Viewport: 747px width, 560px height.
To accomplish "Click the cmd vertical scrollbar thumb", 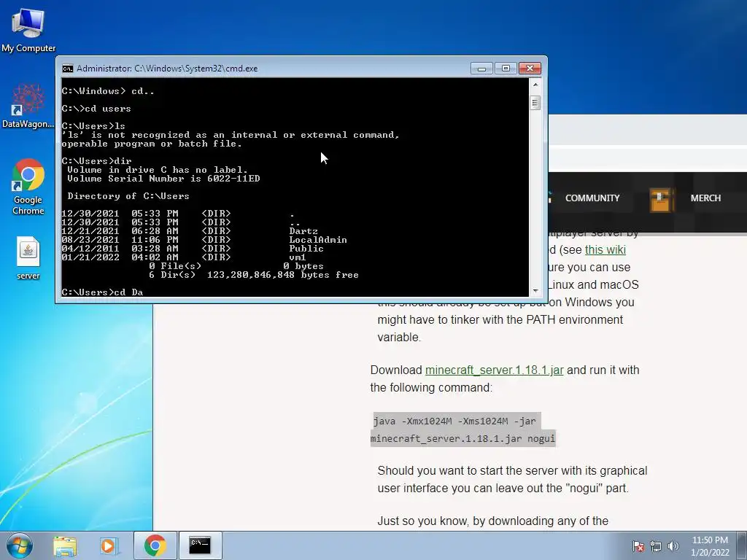I will [535, 103].
